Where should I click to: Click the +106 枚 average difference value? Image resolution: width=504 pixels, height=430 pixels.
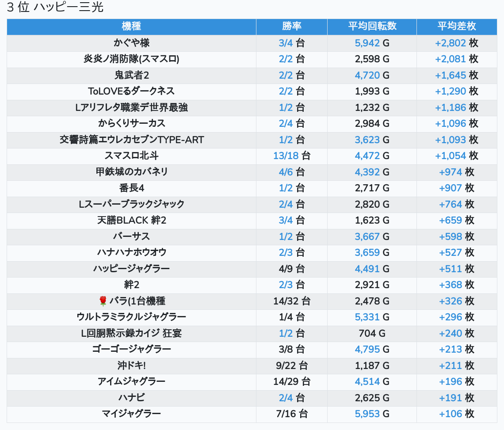457,414
